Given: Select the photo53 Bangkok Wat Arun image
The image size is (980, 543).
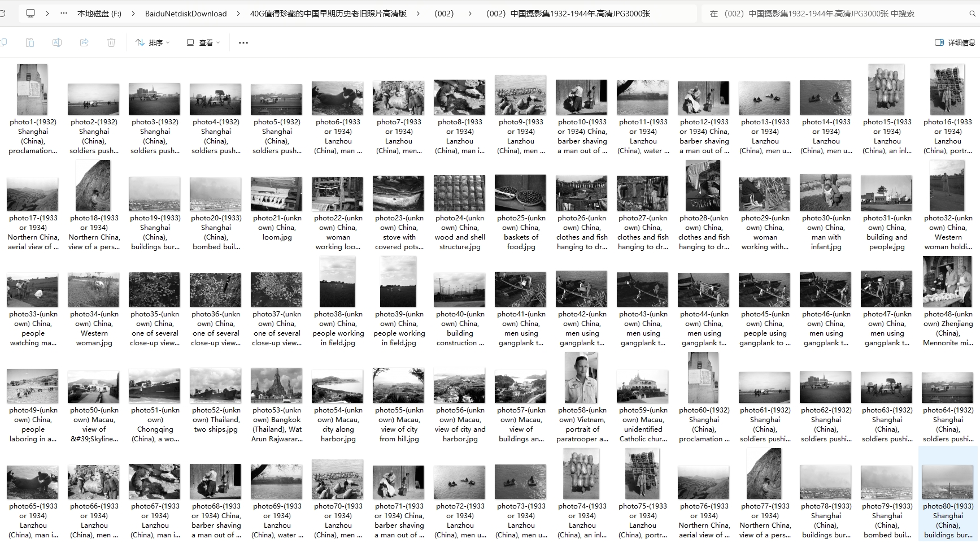Looking at the screenshot, I should [x=277, y=385].
